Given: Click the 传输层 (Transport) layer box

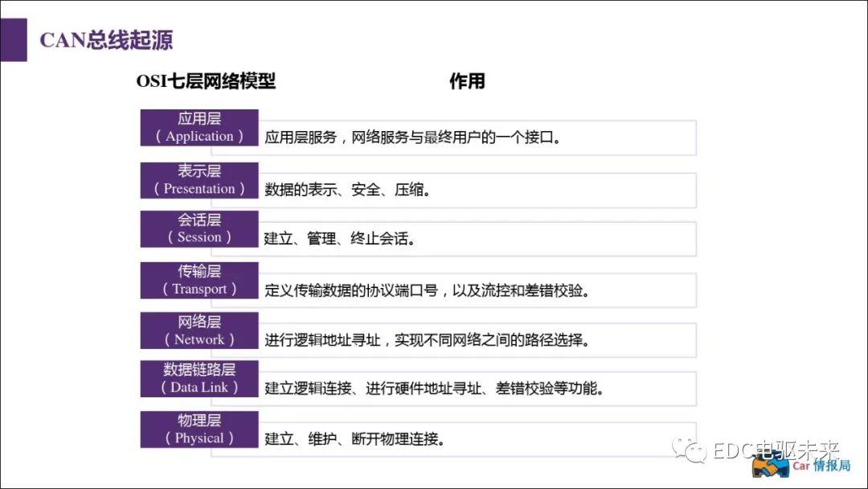Looking at the screenshot, I should coord(199,280).
